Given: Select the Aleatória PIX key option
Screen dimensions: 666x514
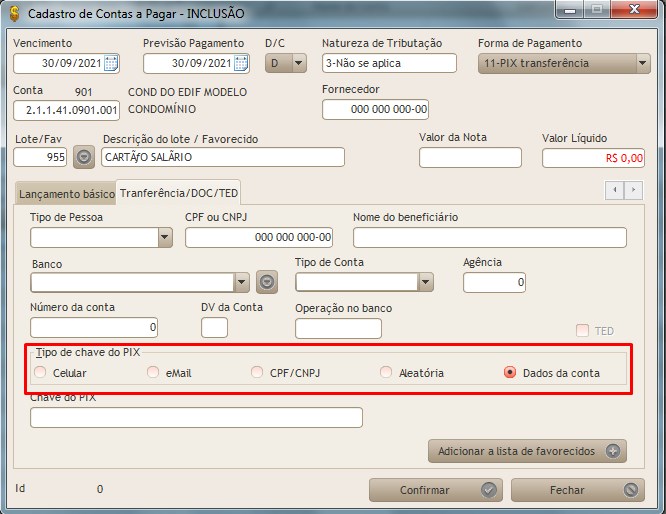Looking at the screenshot, I should [x=386, y=373].
